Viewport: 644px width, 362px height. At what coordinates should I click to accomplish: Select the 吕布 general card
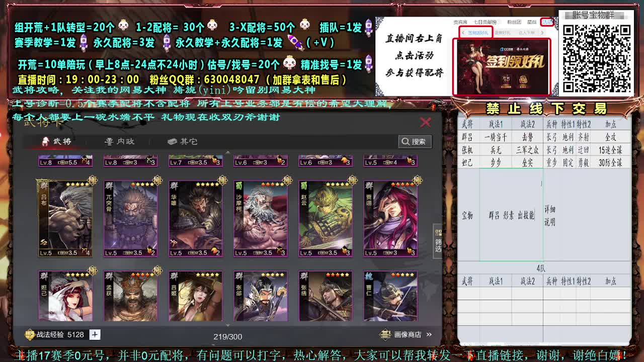[65, 219]
